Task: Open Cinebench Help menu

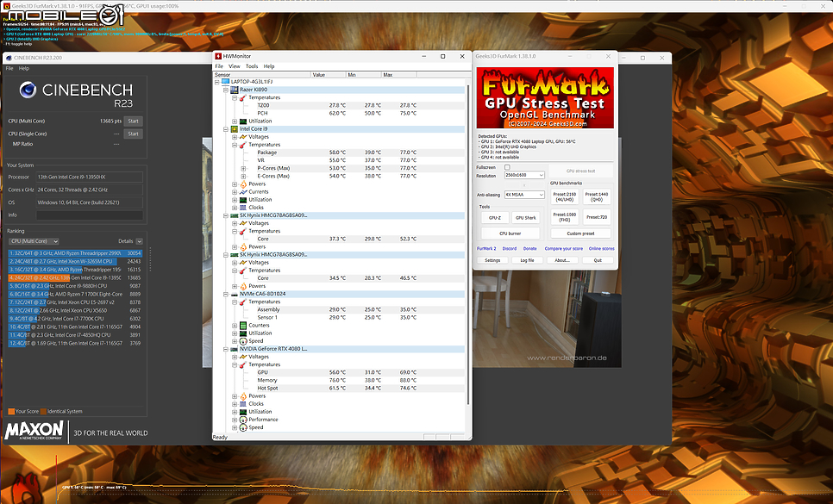Action: [x=24, y=68]
